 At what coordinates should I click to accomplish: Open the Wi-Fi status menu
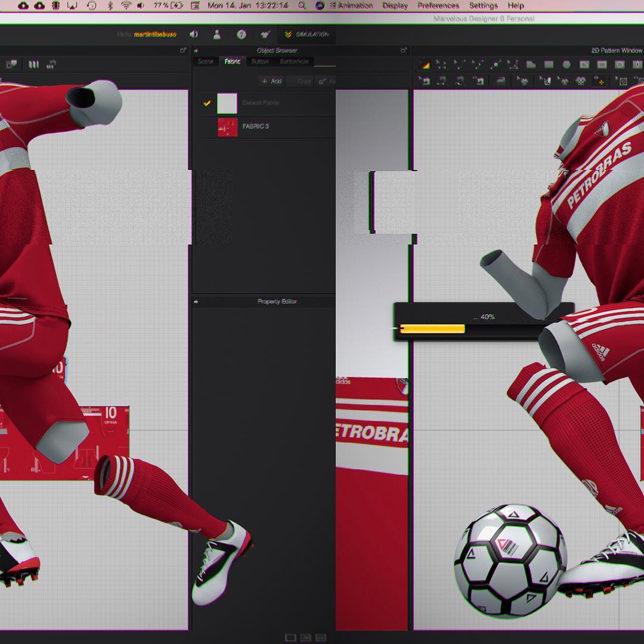pos(126,6)
